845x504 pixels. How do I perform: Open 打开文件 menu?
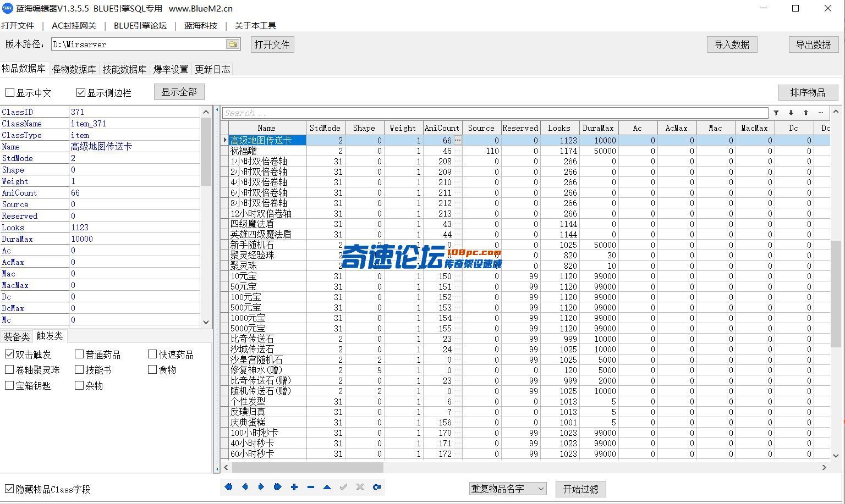18,25
